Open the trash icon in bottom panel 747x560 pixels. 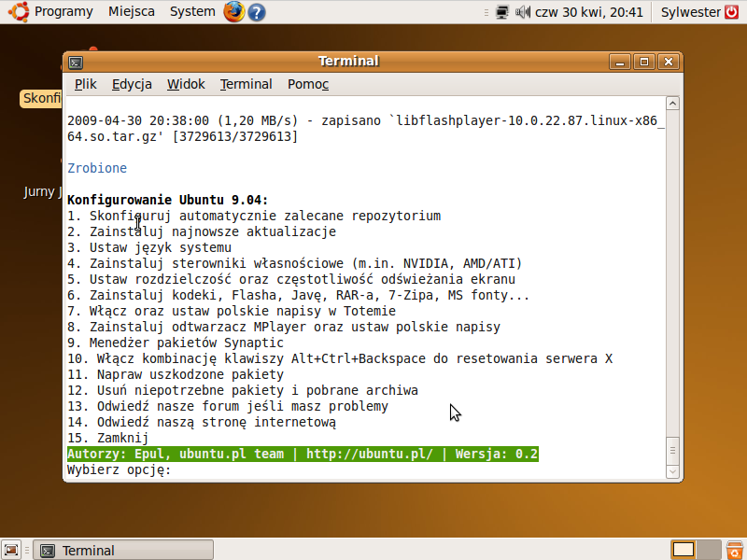coord(736,550)
